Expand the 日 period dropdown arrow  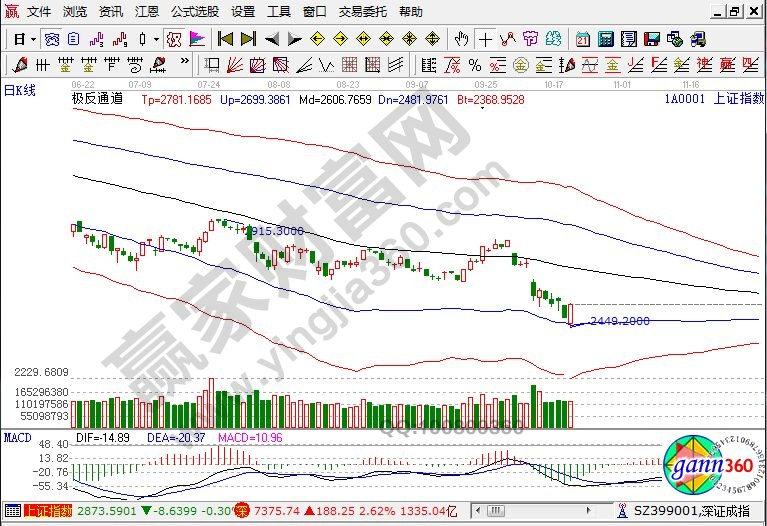pyautogui.click(x=33, y=39)
